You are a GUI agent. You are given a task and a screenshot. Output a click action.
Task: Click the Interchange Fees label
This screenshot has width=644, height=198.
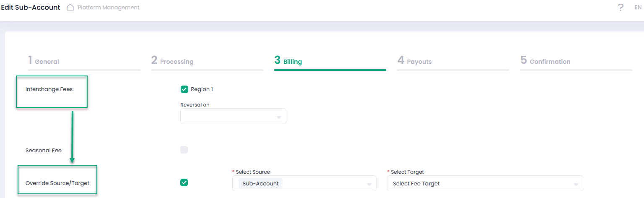(x=49, y=89)
